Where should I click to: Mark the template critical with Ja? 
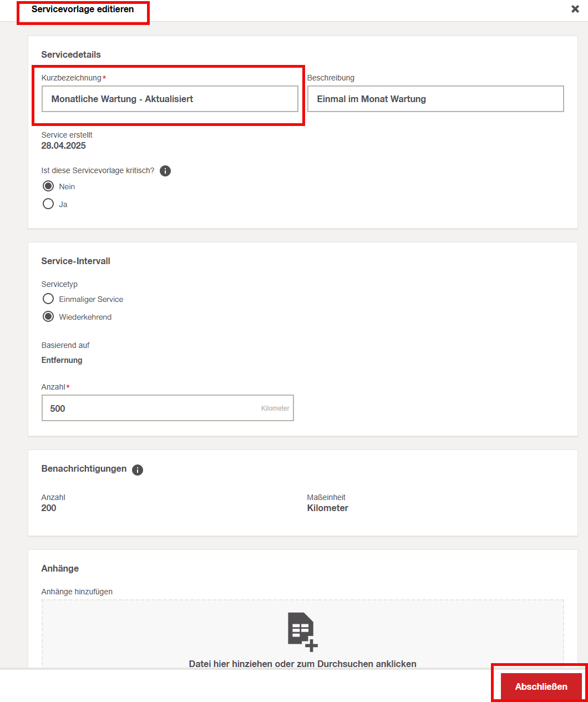click(x=48, y=204)
